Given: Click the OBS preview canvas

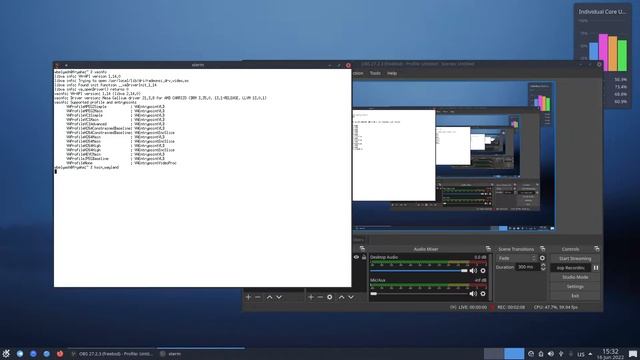Looking at the screenshot, I should (453, 156).
